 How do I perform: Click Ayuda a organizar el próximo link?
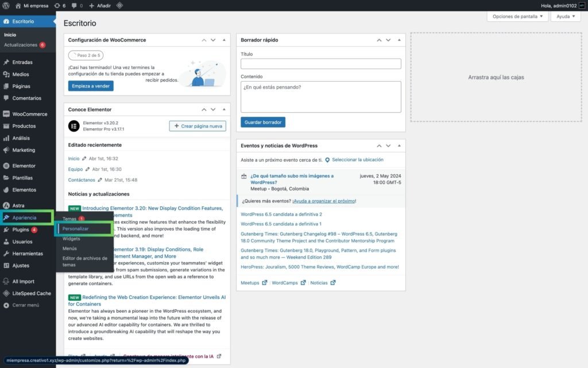point(324,201)
